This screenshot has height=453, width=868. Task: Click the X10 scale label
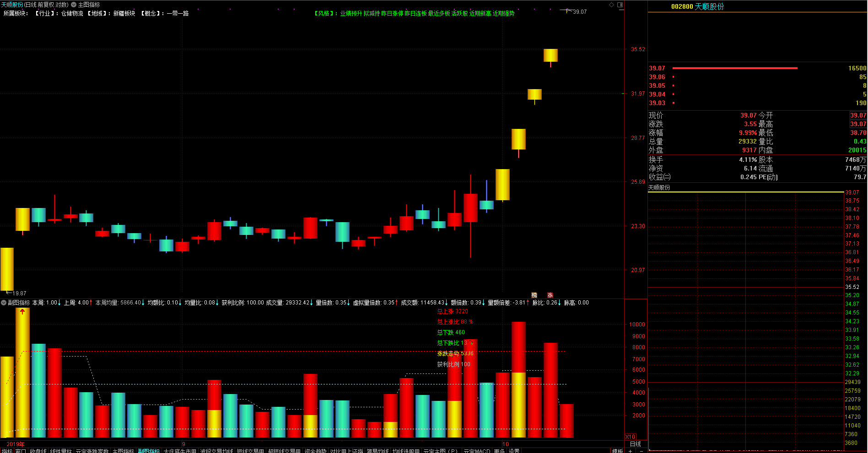(630, 437)
